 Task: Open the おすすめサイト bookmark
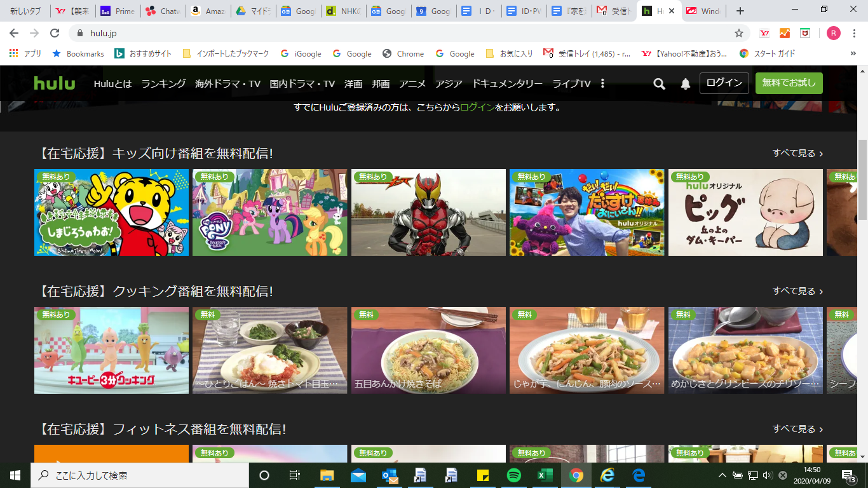[143, 54]
